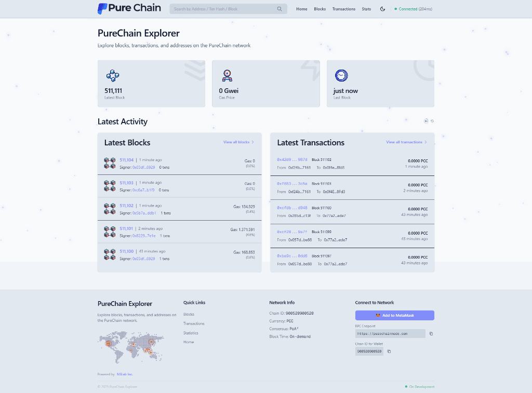Screen dimensions: 532x393
Task: Click the block icon next to block 511,100
Action: pos(109,255)
